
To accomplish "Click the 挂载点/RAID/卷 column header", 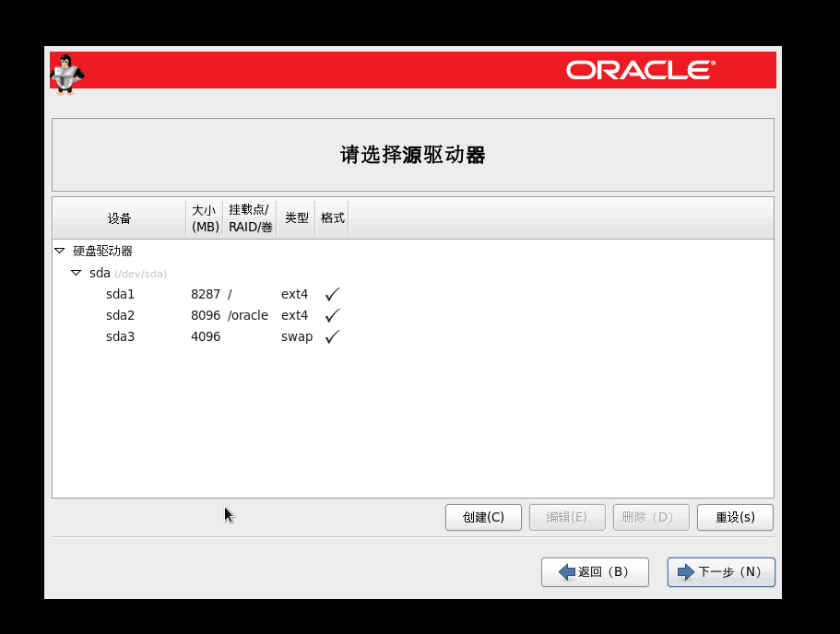I will [249, 218].
